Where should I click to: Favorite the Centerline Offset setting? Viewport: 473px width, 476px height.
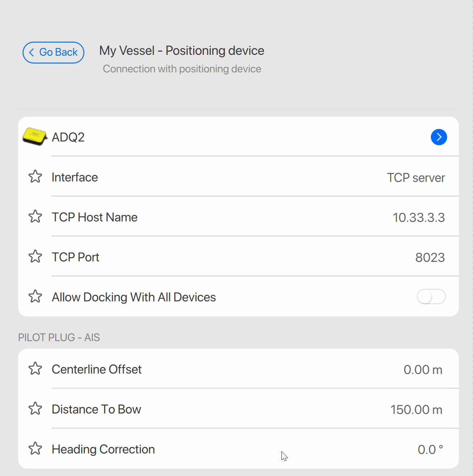35,369
